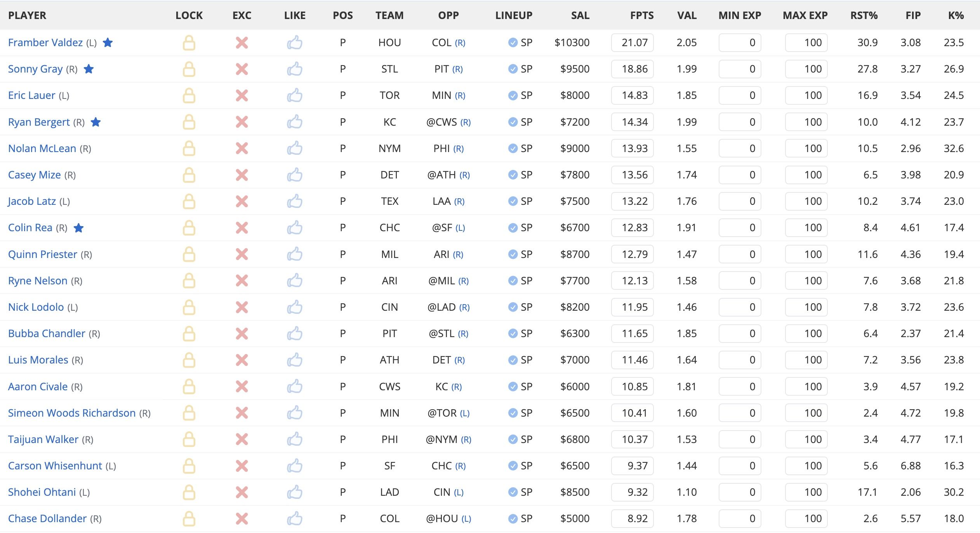980x533 pixels.
Task: Edit Casey Mize MAX EXP field
Action: (x=806, y=175)
